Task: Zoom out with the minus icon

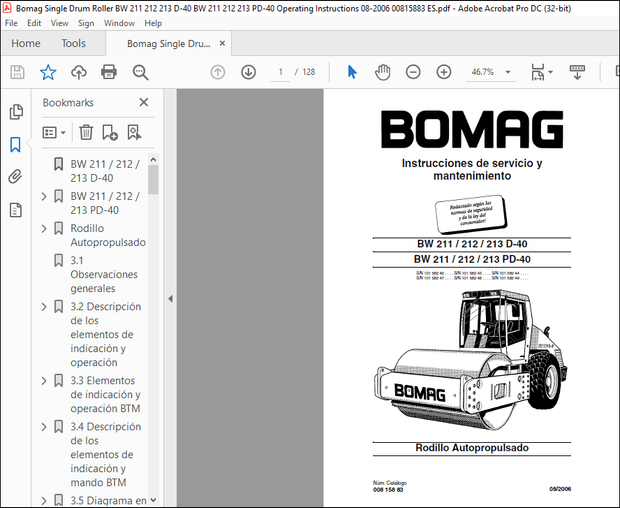Action: pyautogui.click(x=413, y=72)
